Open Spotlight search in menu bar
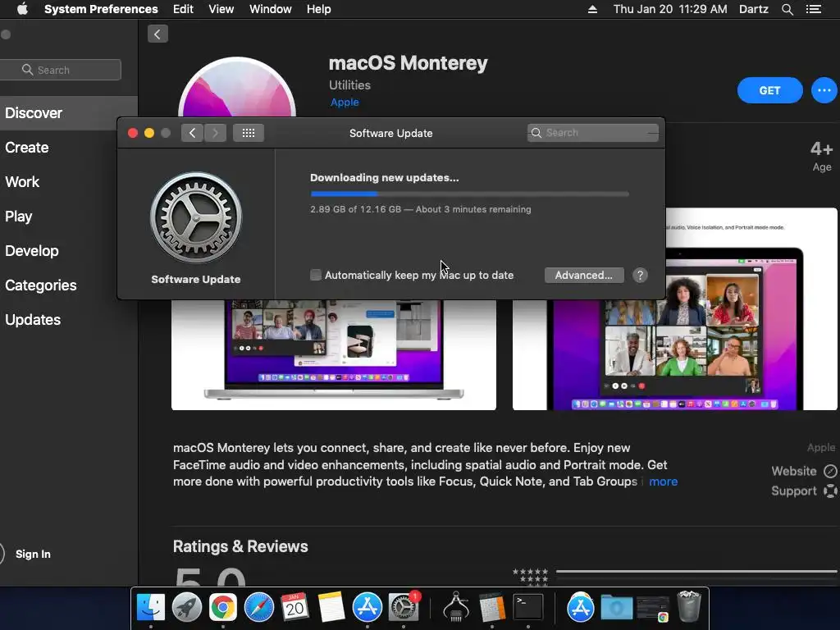The width and height of the screenshot is (840, 630). [x=787, y=9]
